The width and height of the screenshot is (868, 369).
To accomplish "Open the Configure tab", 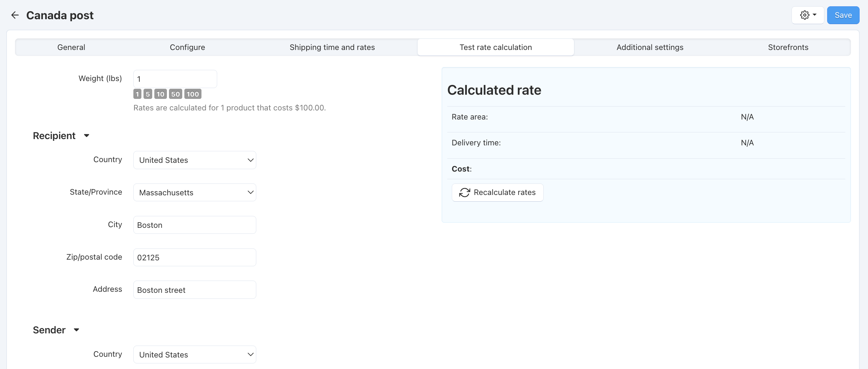I will pos(187,47).
